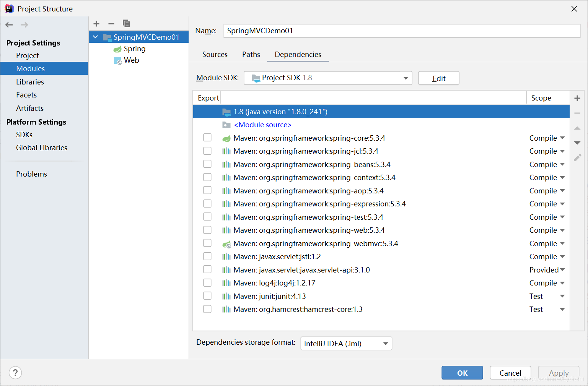Switch to the Paths tab

(251, 54)
